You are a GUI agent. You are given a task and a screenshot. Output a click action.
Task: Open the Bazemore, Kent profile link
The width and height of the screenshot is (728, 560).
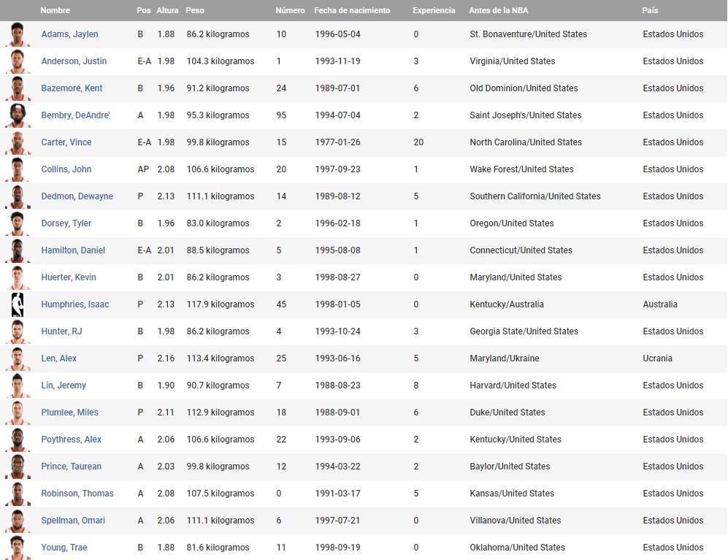72,88
